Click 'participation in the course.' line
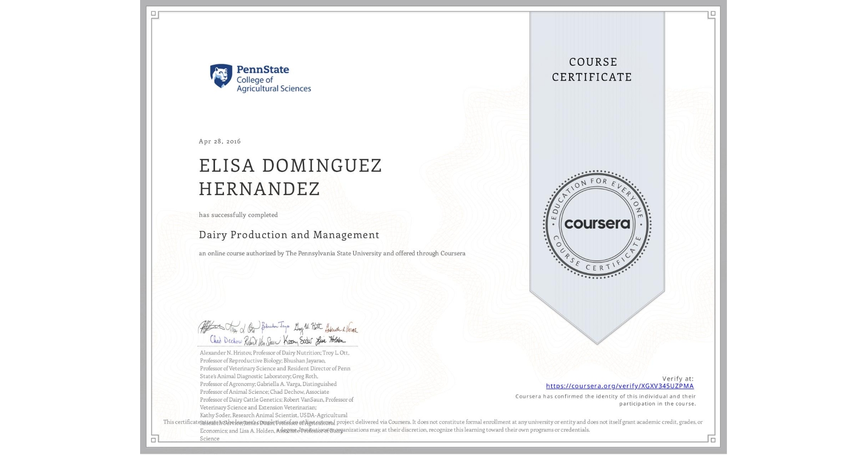The height and width of the screenshot is (455, 868). (x=657, y=404)
